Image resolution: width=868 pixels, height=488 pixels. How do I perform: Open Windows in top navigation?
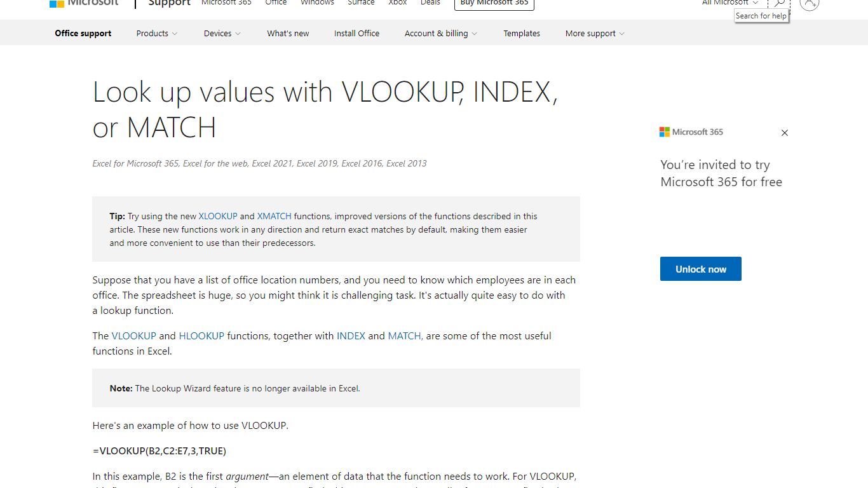pos(317,3)
